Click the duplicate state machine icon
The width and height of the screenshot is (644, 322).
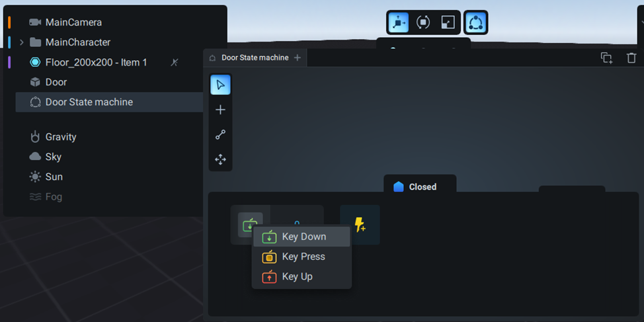[606, 58]
